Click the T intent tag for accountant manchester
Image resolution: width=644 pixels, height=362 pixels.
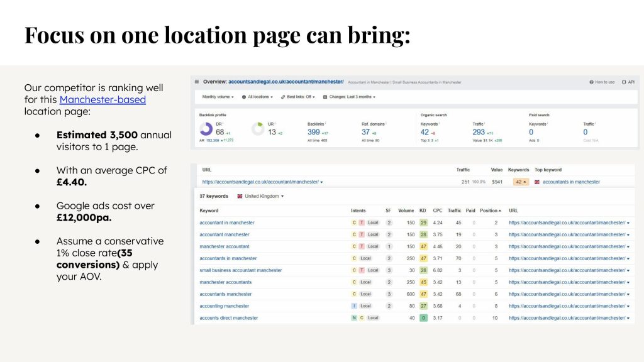click(x=362, y=235)
